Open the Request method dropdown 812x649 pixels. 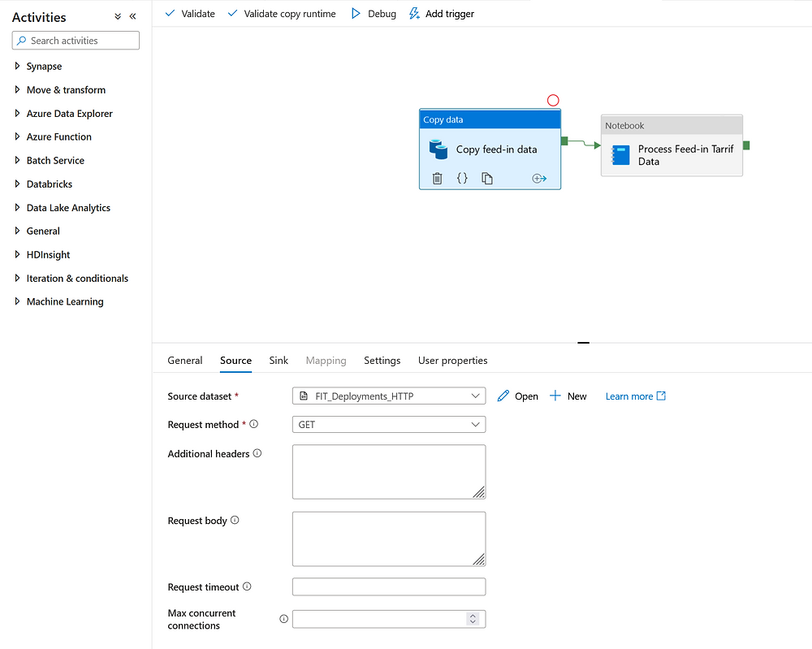tap(389, 424)
